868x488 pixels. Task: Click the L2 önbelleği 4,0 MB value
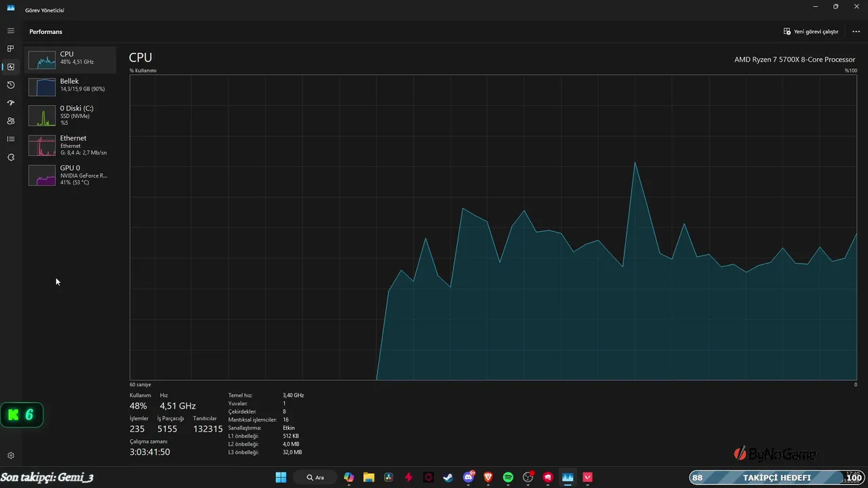(291, 444)
